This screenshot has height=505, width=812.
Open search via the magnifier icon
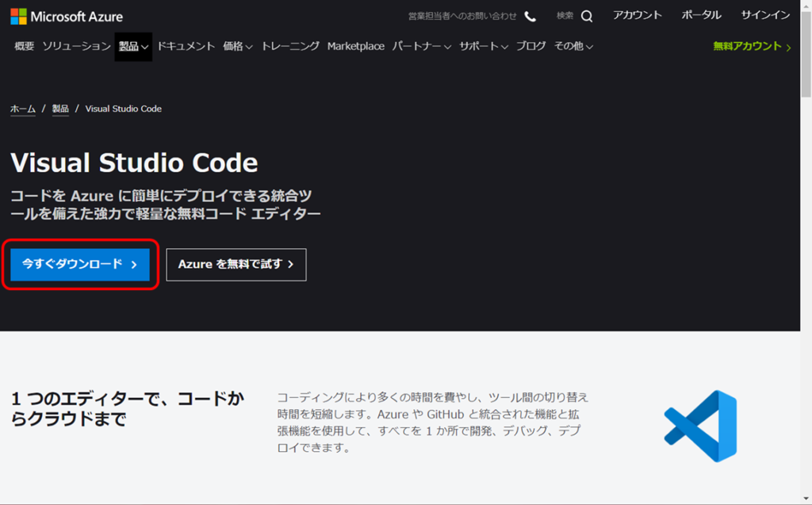[x=587, y=17]
